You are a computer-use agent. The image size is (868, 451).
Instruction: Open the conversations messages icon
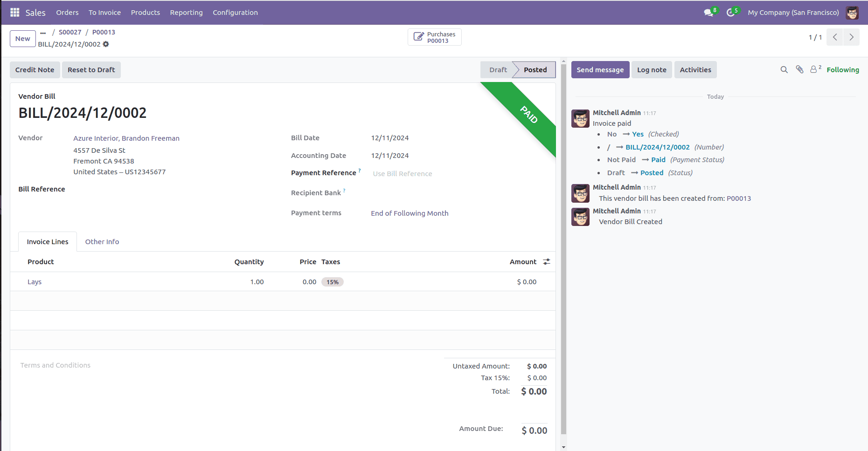pyautogui.click(x=707, y=13)
